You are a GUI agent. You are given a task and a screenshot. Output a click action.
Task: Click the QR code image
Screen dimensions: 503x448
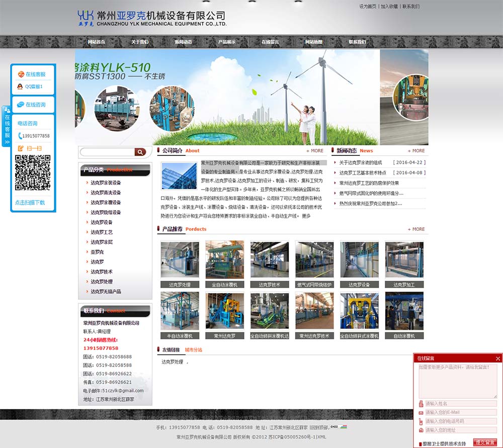pos(33,172)
